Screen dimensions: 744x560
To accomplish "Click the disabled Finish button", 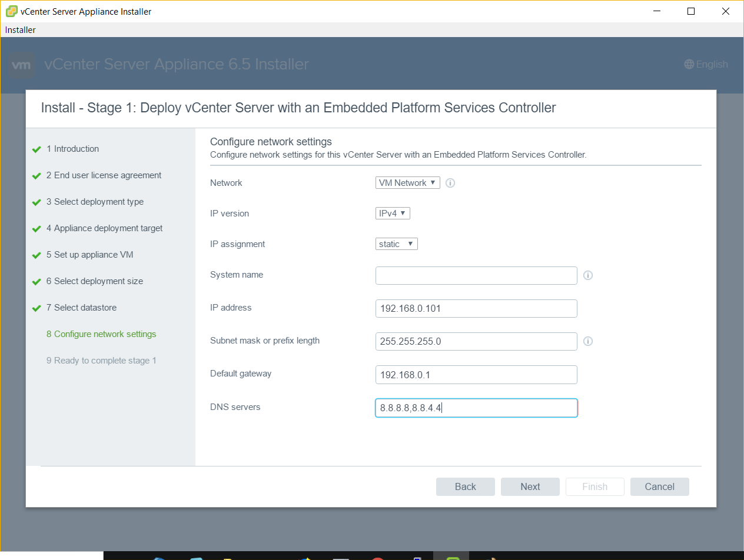I will pyautogui.click(x=595, y=486).
